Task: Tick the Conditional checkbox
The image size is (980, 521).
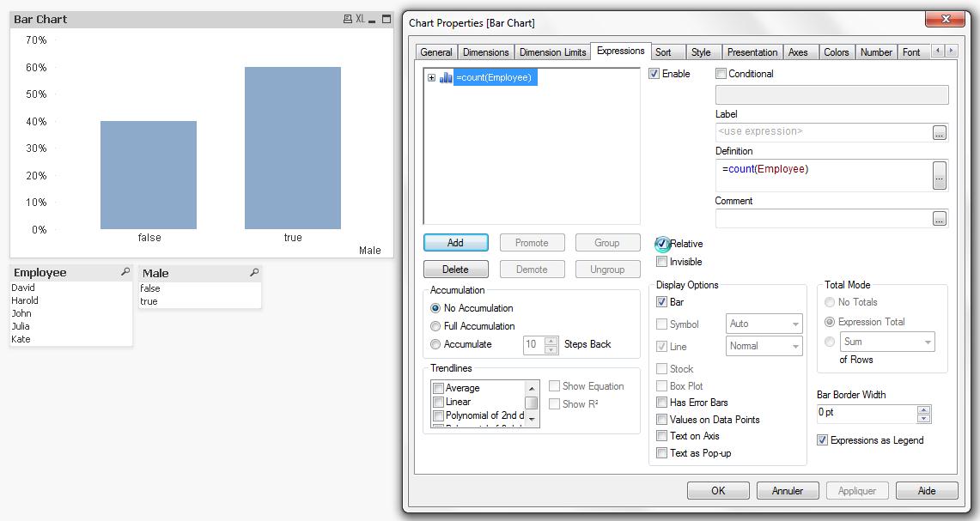Action: [x=721, y=74]
